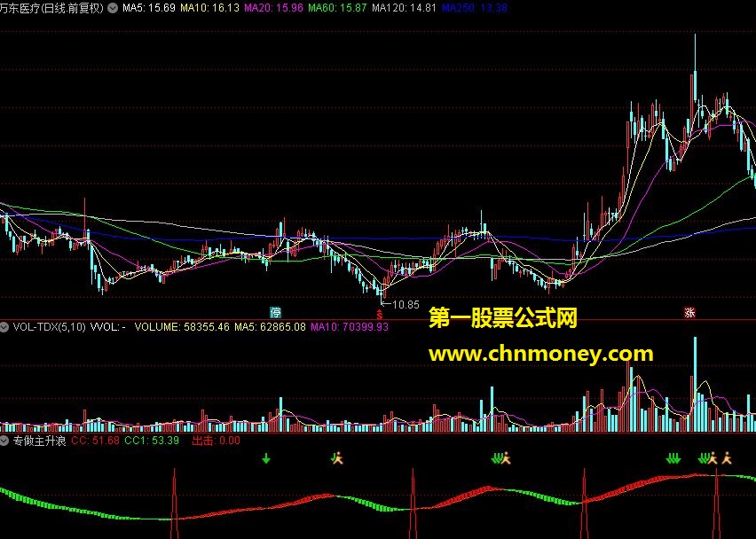Click the VVOL: - label
756x539 pixels.
(x=108, y=327)
